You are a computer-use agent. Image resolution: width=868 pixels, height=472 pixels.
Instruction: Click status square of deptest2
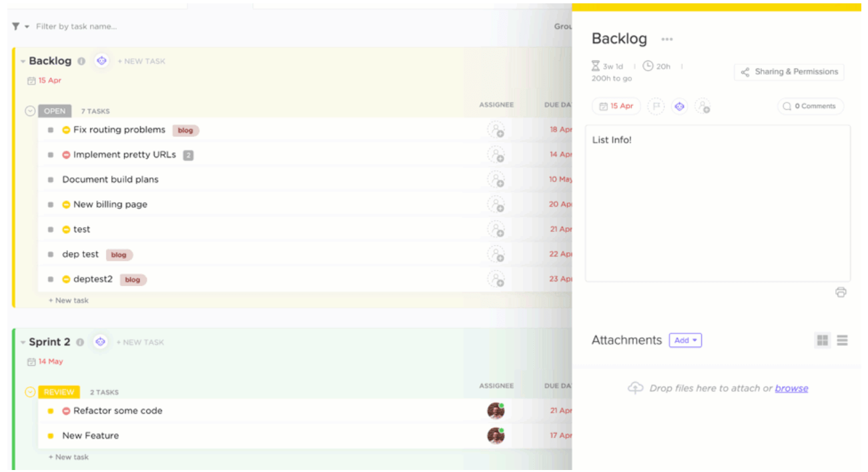[x=51, y=279]
